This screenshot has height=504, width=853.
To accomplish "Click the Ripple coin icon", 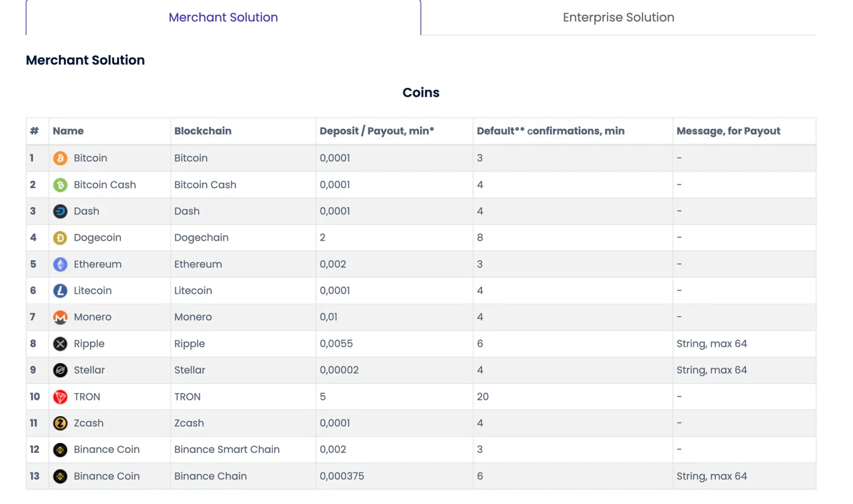I will (x=60, y=344).
